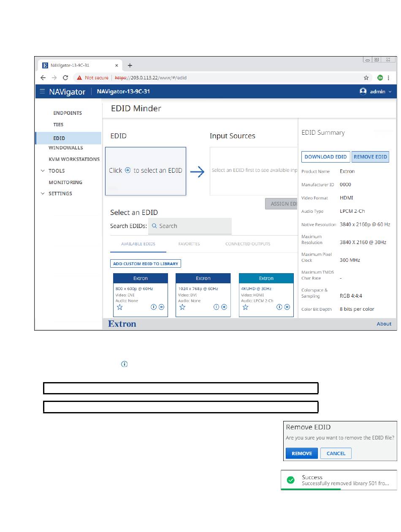Click the DOWNLOAD EDID button
This screenshot has width=401, height=532.
coord(325,157)
